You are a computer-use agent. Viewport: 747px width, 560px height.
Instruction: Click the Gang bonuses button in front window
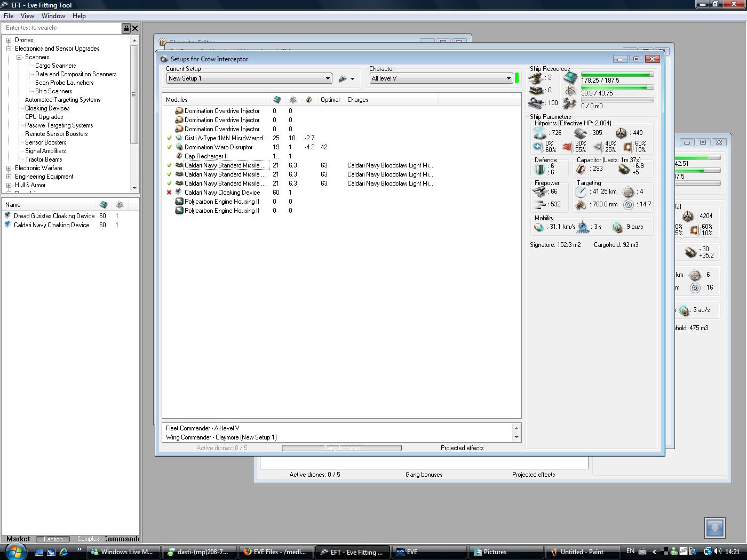341,448
